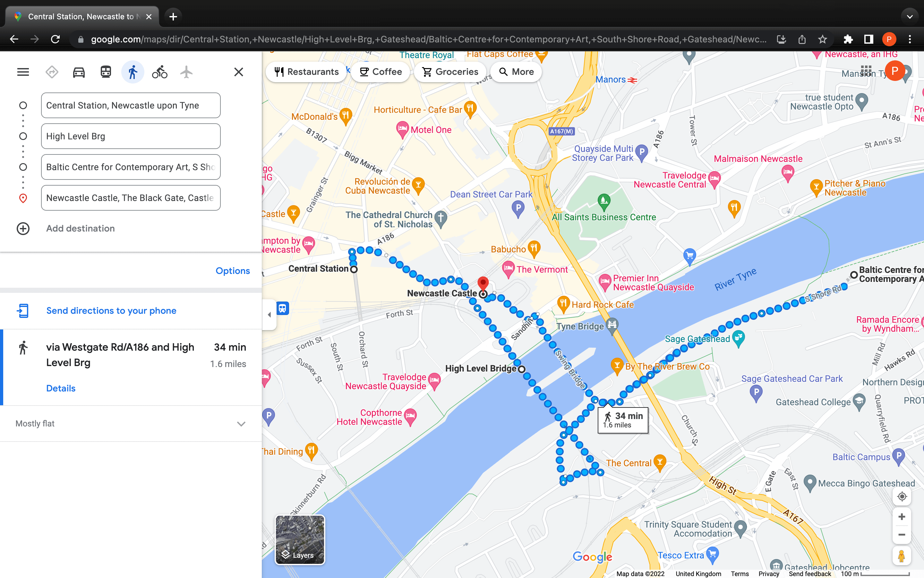Open tab search dropdown arrow
This screenshot has height=578, width=924.
click(910, 17)
